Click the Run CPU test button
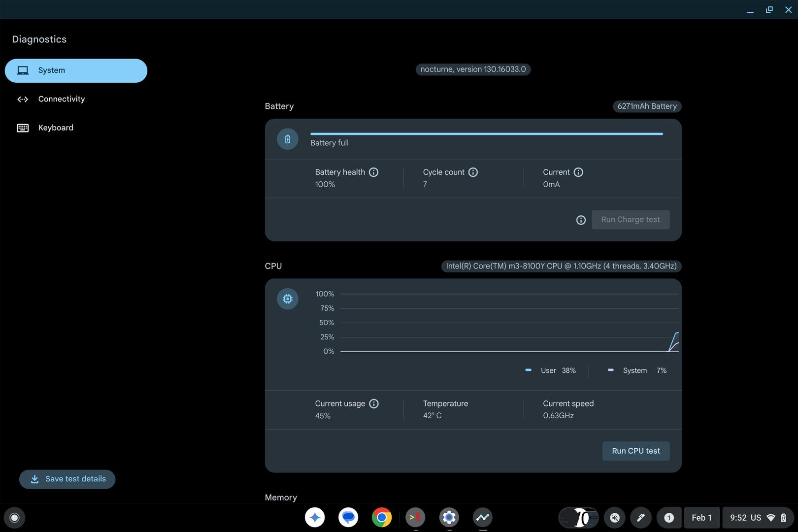 (635, 451)
